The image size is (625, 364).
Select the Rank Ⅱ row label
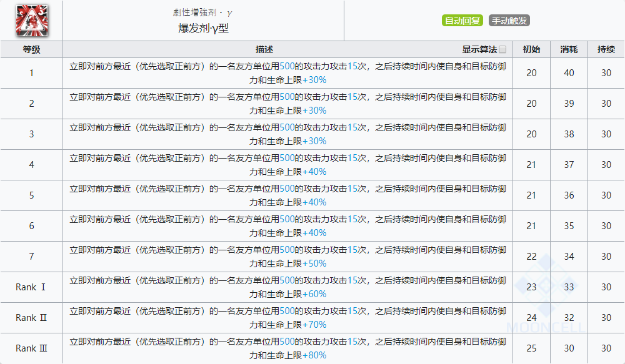(x=31, y=318)
